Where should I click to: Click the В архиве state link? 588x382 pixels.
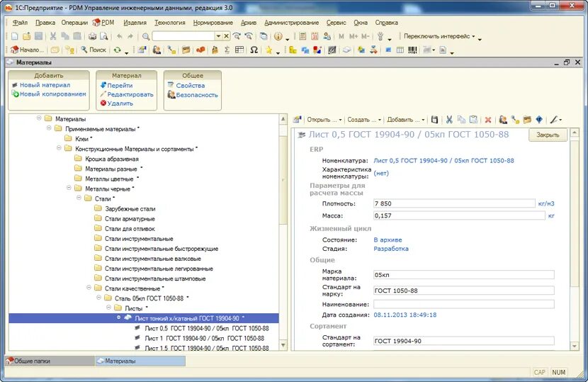388,240
